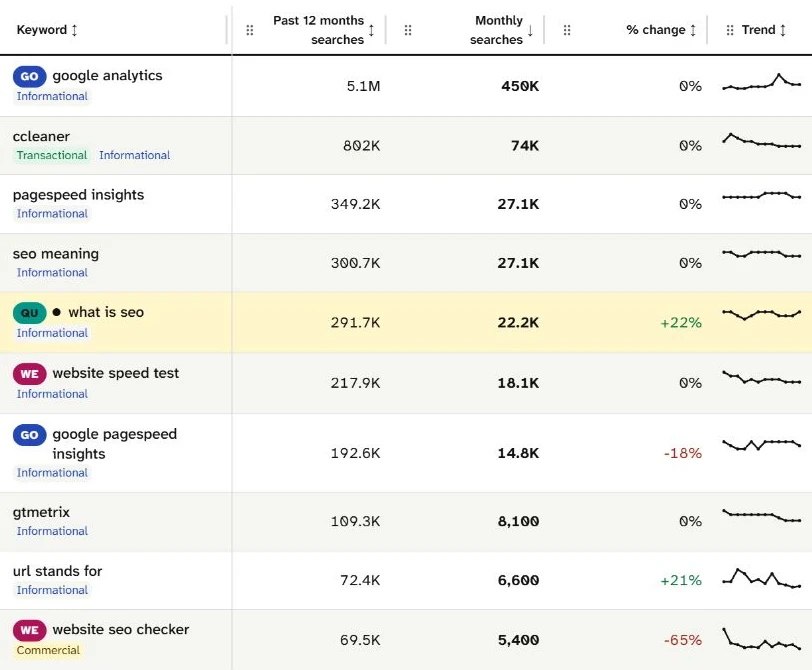Click Informational tag under google analytics
The width and height of the screenshot is (812, 670).
tap(52, 96)
